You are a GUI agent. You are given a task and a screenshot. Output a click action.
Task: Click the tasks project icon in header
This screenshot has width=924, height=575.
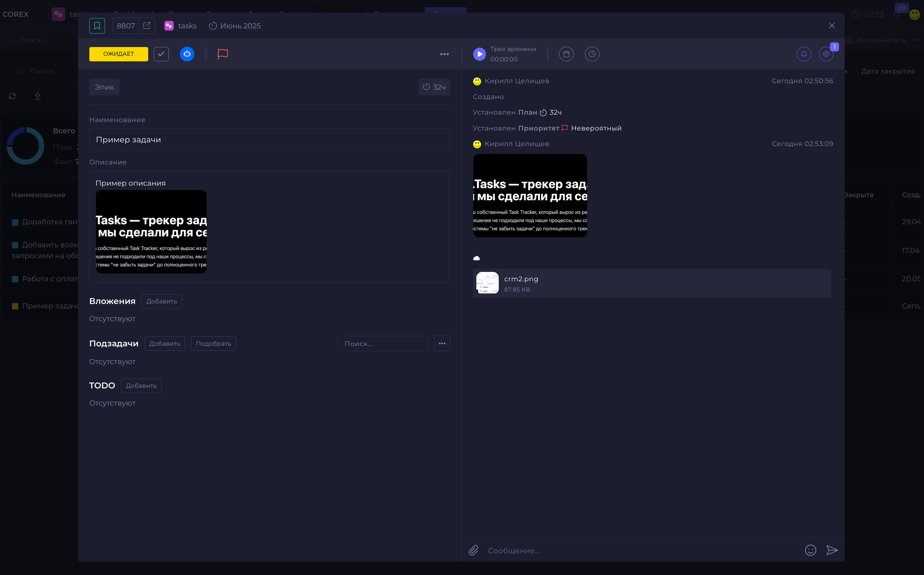pyautogui.click(x=169, y=26)
